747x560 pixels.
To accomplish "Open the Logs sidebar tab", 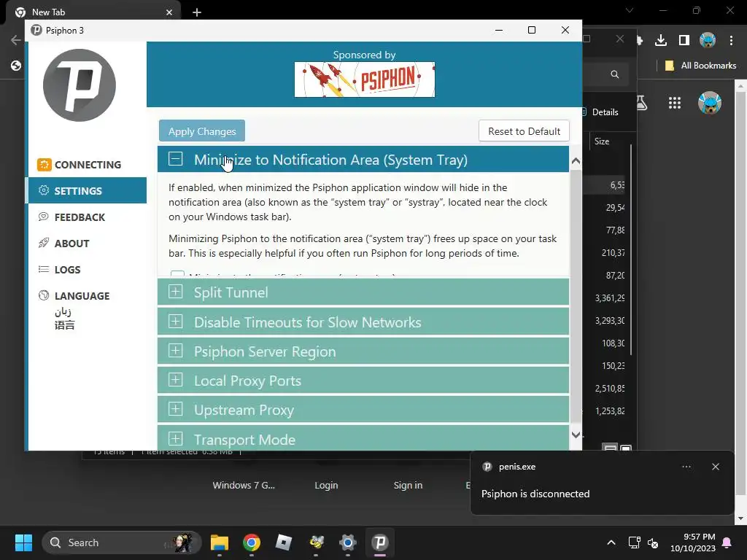I will click(88, 270).
